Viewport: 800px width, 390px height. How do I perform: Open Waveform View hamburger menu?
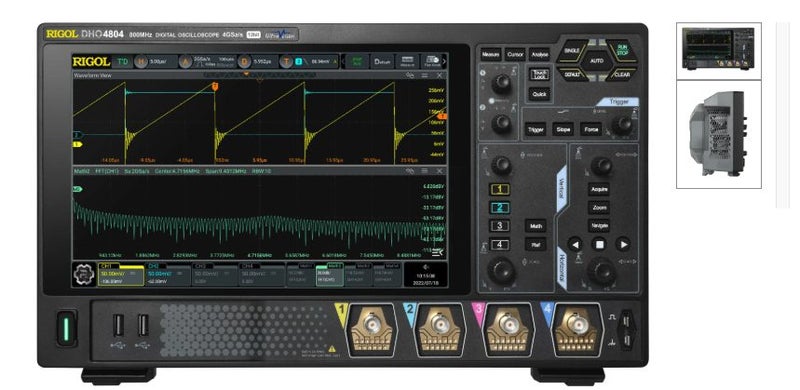tap(424, 76)
